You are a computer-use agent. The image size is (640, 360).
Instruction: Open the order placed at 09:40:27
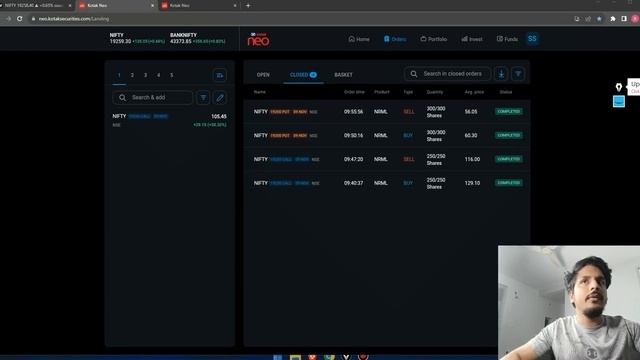[387, 183]
